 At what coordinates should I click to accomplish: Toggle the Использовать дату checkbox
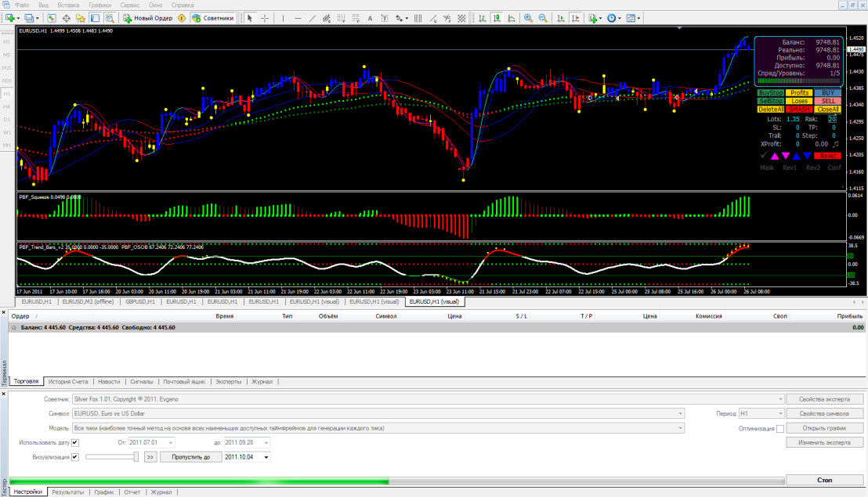75,442
